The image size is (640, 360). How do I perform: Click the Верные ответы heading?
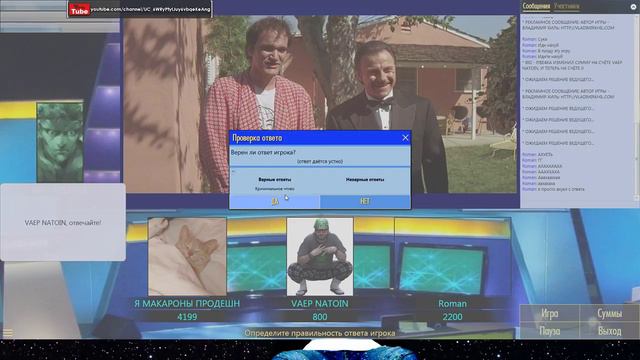(x=275, y=179)
